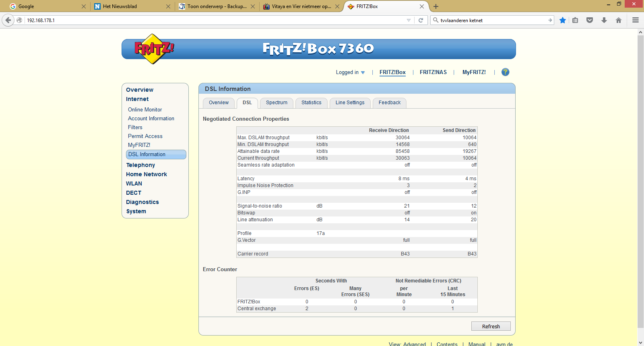
Task: Open the FRITZ!NAS link
Action: 433,72
